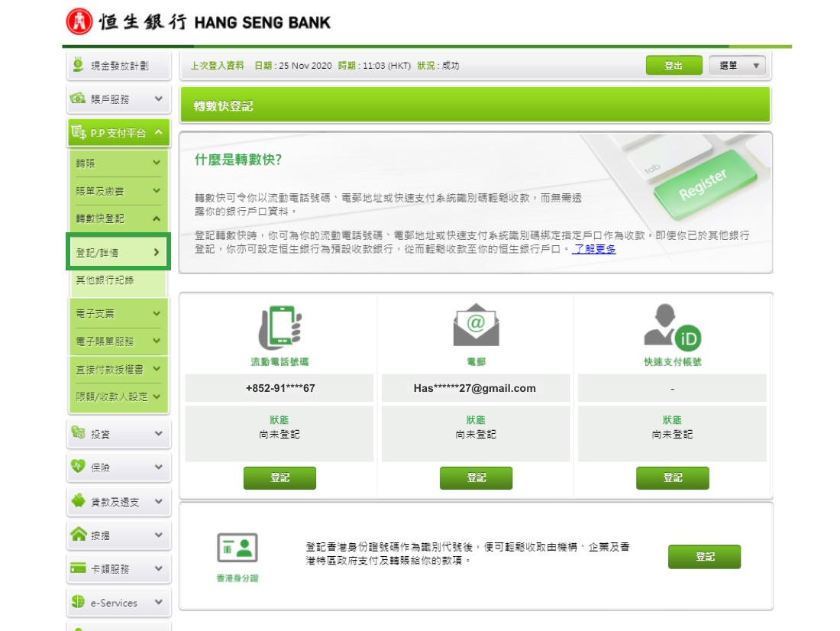Click the HANG SENG BANK name text
This screenshot has height=631, width=840.
click(x=263, y=22)
